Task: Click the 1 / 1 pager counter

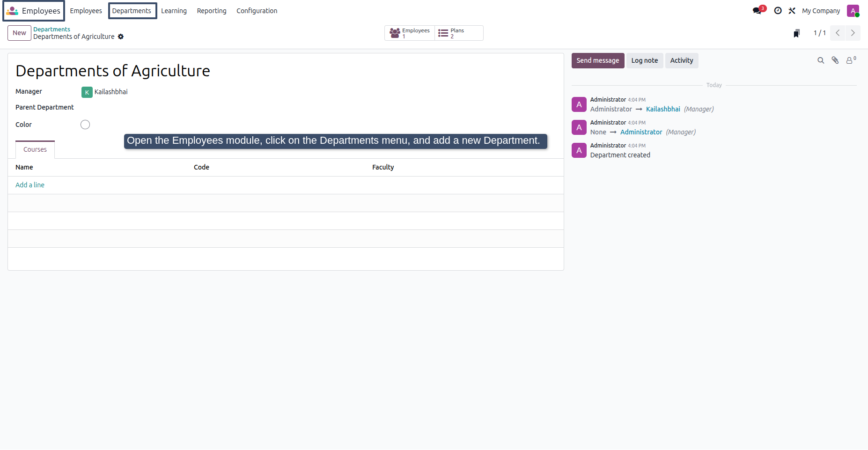Action: point(819,33)
